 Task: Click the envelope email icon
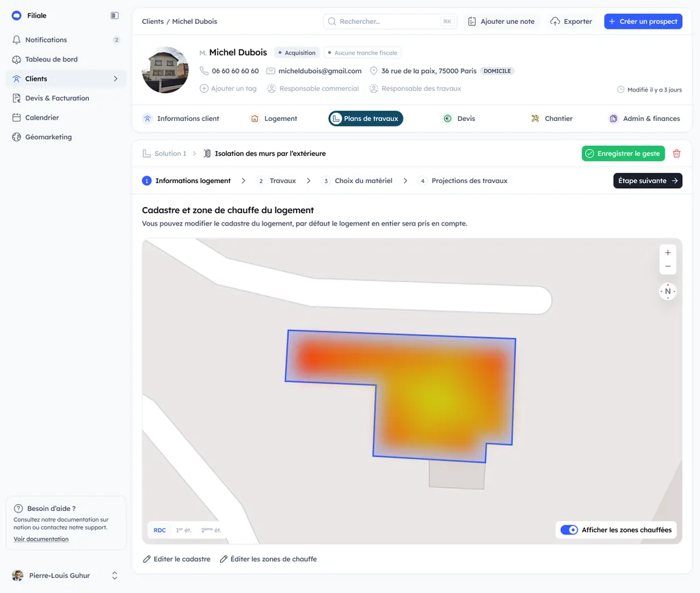[271, 71]
